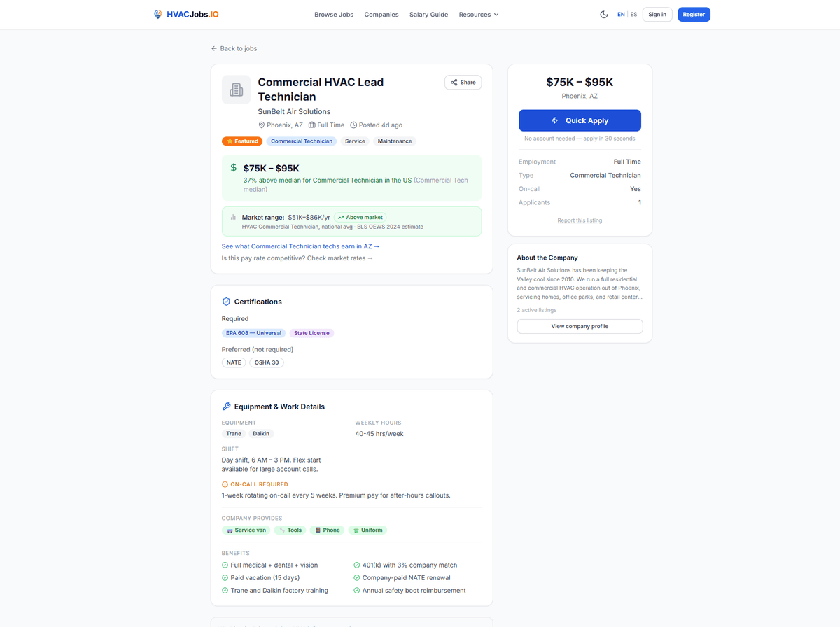Select the Commercial Technician tag
840x627 pixels.
click(x=302, y=141)
